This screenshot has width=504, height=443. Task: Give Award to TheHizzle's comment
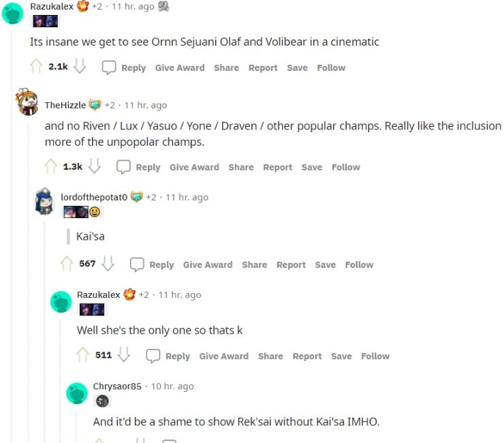click(195, 167)
